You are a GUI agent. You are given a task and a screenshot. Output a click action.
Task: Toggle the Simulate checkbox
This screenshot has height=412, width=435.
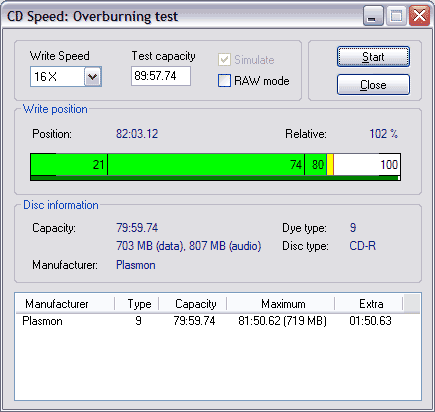click(224, 60)
